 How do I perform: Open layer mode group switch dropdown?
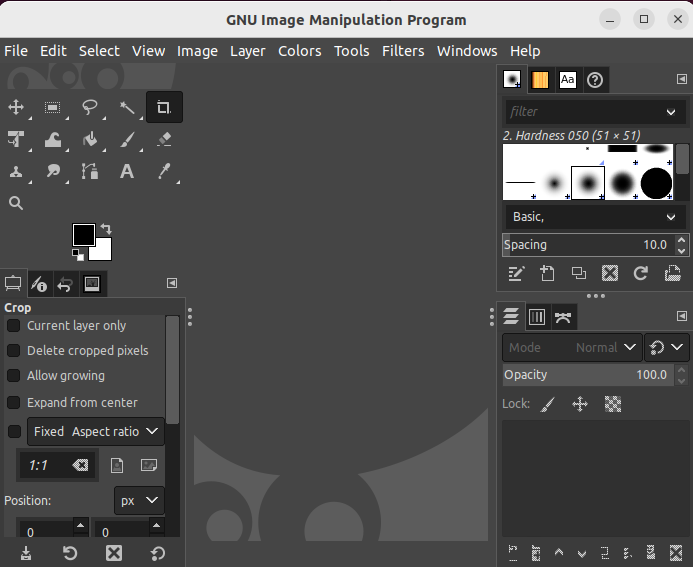point(666,348)
